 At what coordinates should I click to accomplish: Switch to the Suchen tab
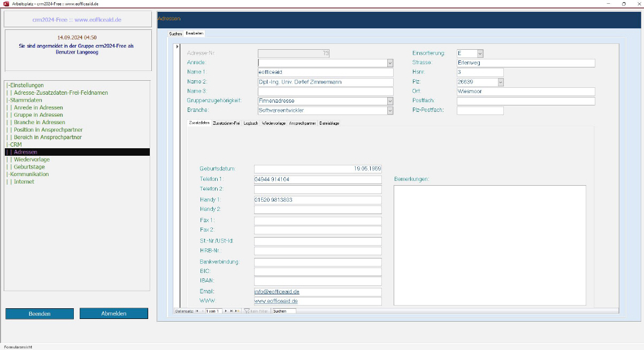coord(175,34)
